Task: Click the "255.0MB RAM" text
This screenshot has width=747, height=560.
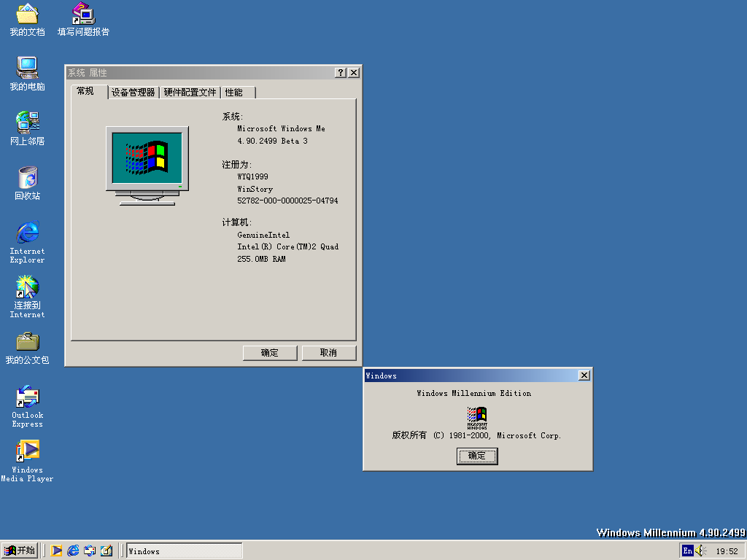Action: point(262,259)
